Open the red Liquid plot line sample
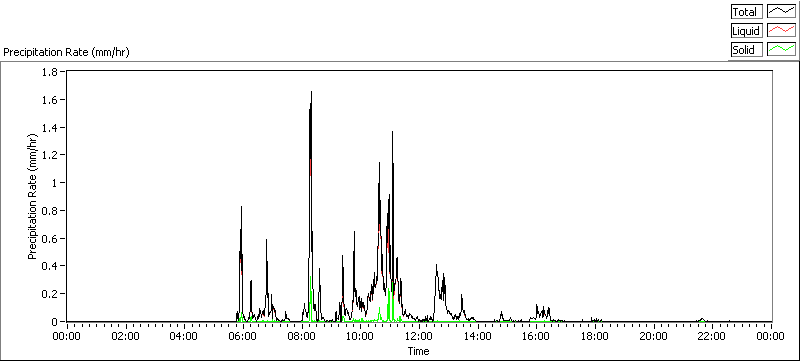 tap(781, 31)
